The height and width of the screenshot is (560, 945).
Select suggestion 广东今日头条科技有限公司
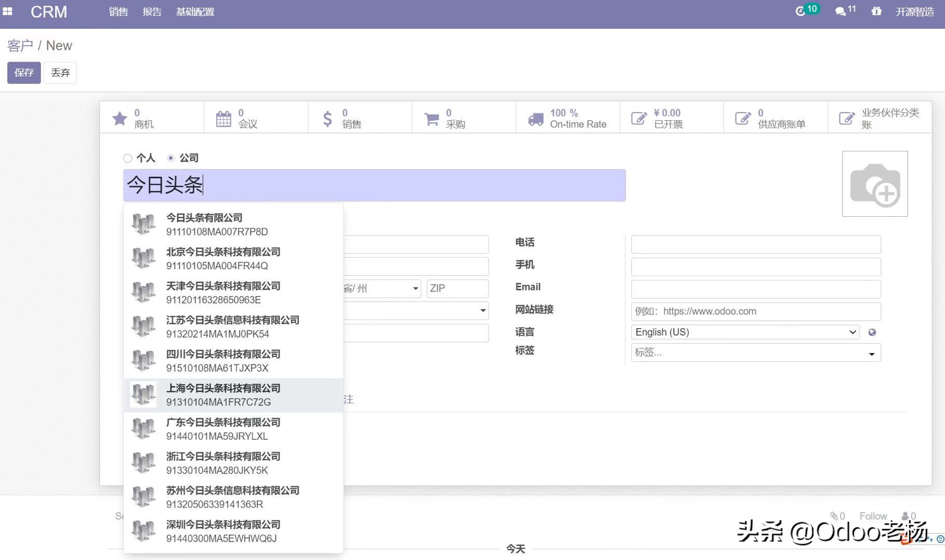(233, 429)
